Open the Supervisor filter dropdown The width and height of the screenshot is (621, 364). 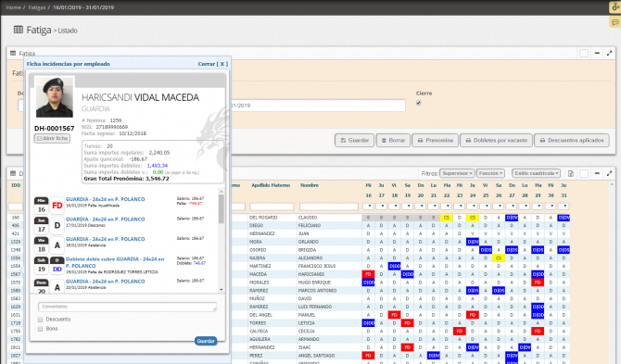(457, 173)
